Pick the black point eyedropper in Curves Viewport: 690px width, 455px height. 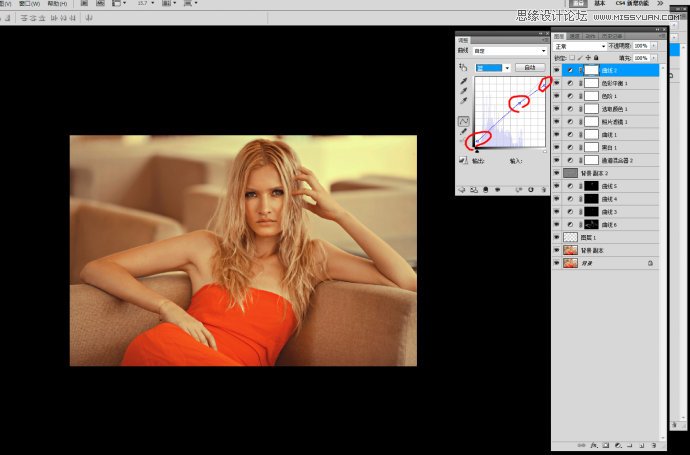click(464, 81)
